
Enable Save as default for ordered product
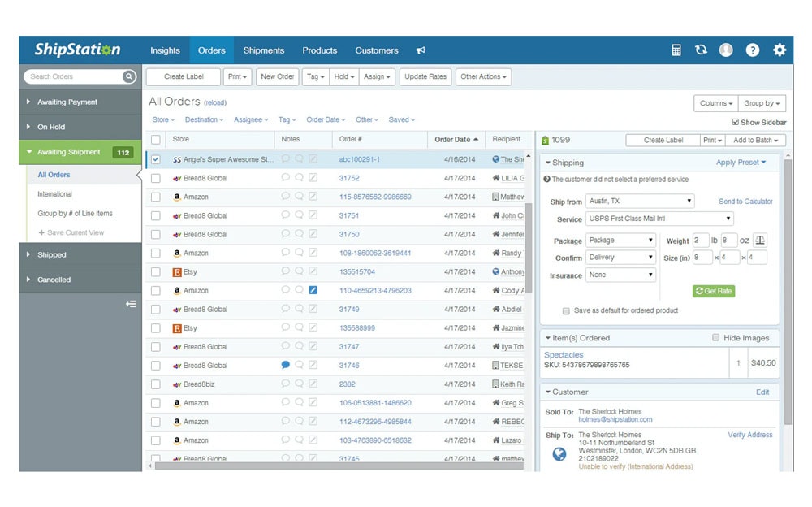coord(566,311)
